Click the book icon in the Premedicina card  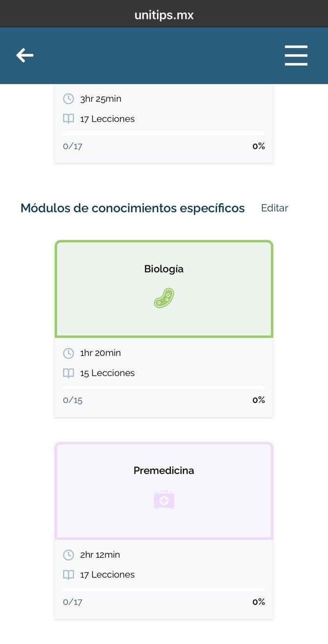point(69,575)
